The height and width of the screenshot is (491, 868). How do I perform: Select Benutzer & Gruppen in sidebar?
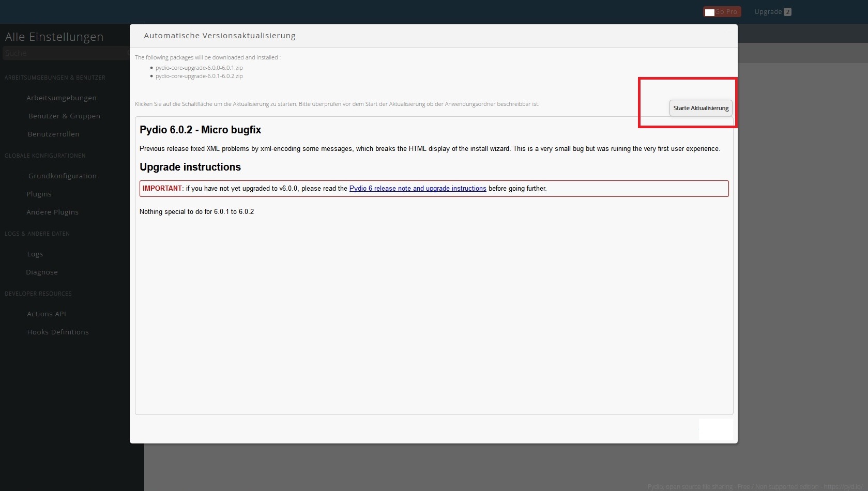[64, 116]
